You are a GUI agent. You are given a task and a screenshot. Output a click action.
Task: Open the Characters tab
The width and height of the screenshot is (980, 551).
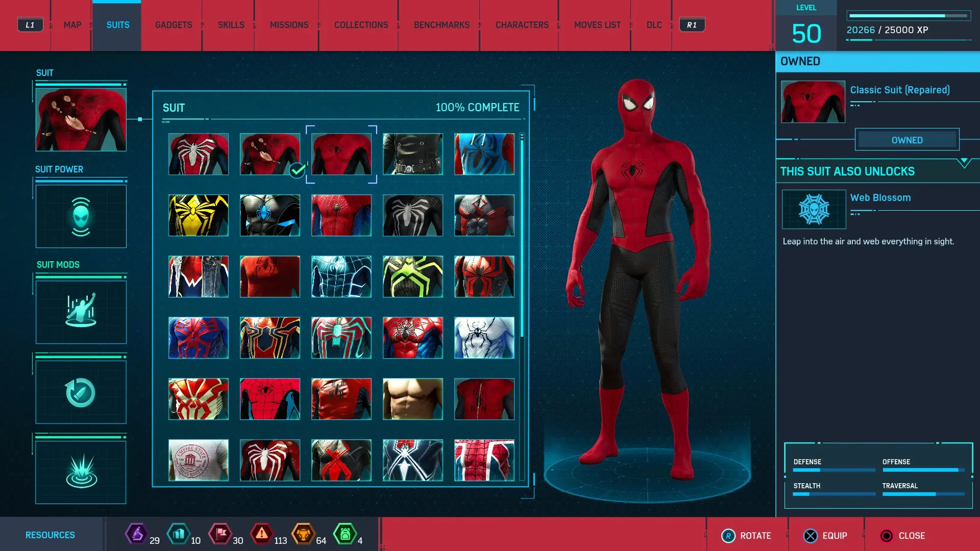coord(522,25)
